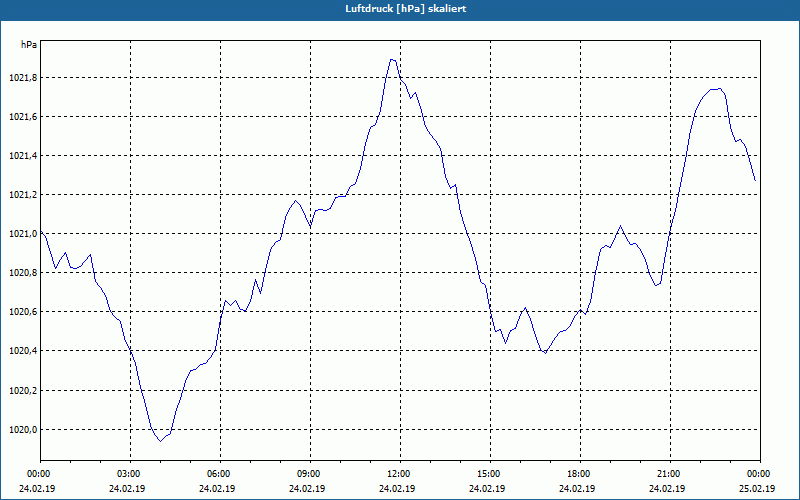Screen dimensions: 800x500
Task: Click the 25.02.19 date label
Action: 757,488
